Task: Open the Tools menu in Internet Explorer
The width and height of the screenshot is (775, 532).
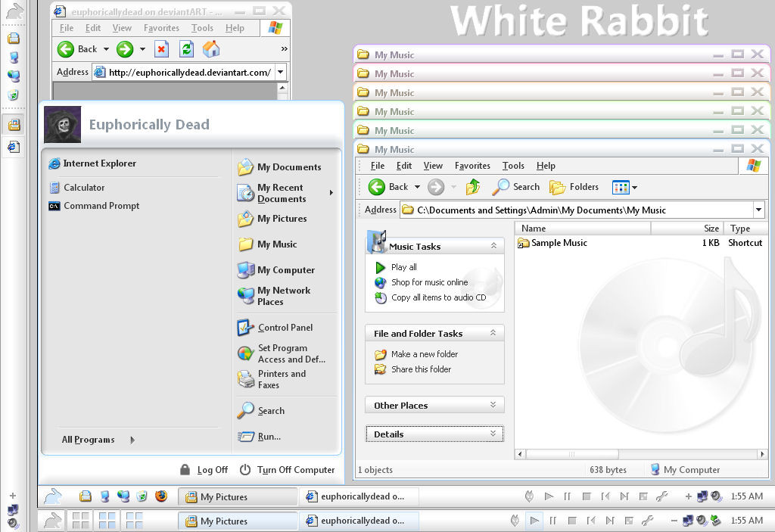Action: (x=202, y=28)
